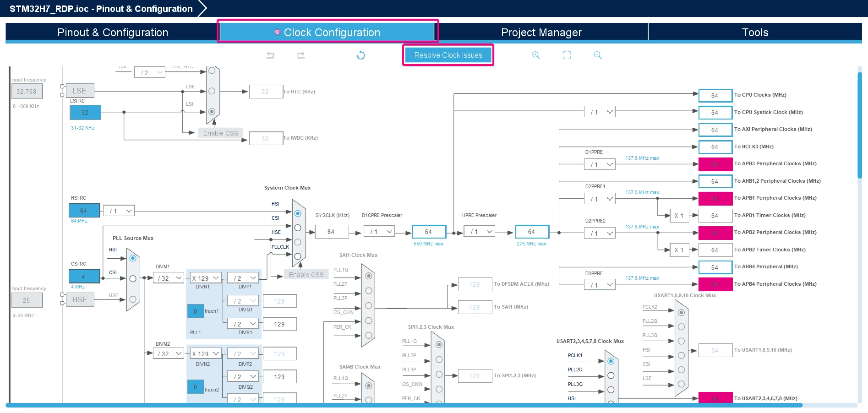868x413 pixels.
Task: Click Enable CSS below the RTC mux
Action: point(220,133)
